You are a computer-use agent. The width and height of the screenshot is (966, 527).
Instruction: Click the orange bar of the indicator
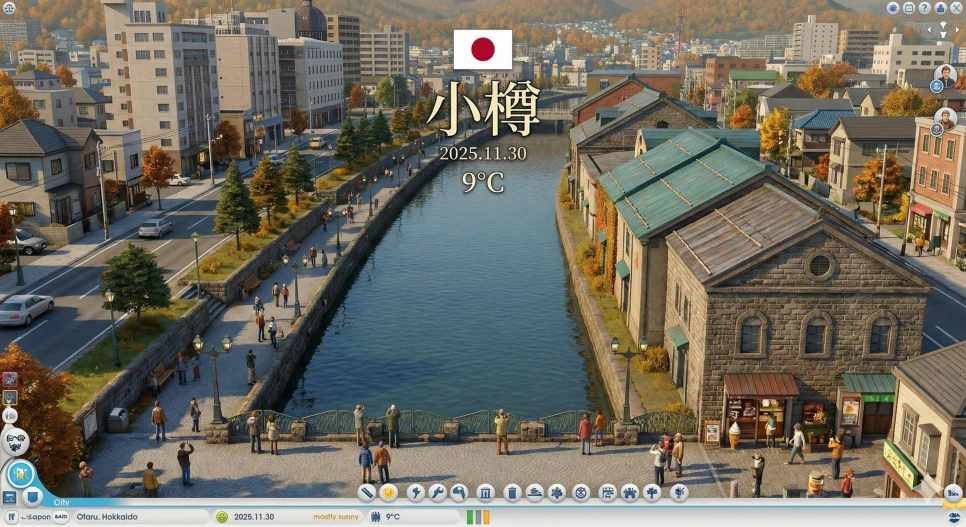point(486,517)
